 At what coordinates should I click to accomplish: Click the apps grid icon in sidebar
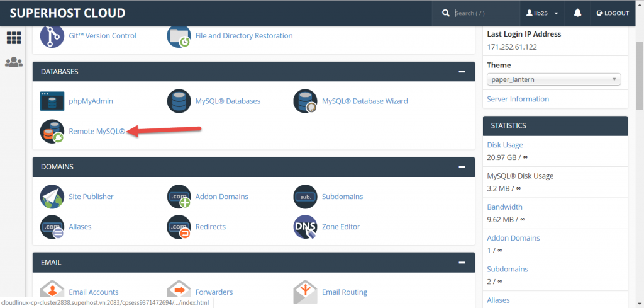point(13,38)
